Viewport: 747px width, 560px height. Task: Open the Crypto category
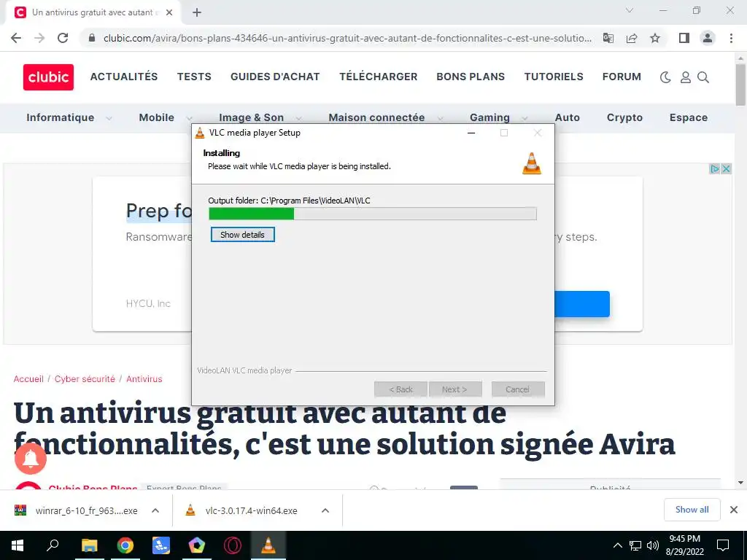(624, 117)
